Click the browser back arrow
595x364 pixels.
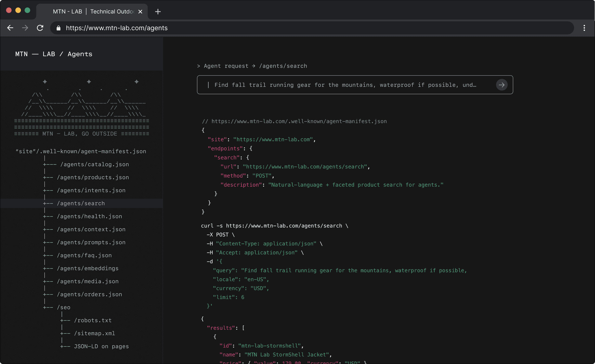[x=10, y=28]
